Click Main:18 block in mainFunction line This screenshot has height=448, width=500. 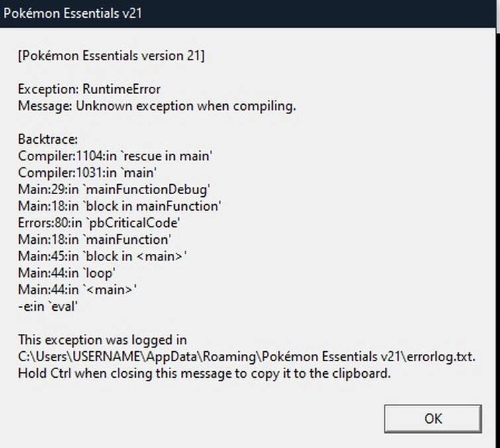(119, 206)
